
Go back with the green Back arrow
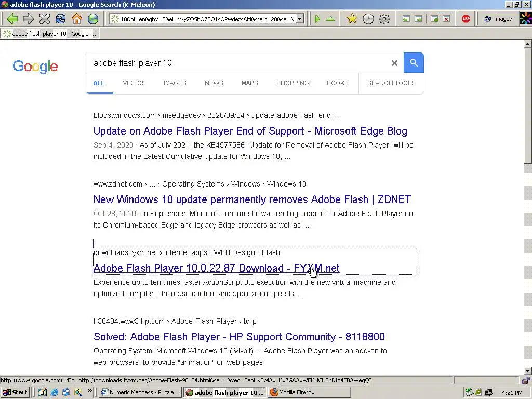(x=12, y=19)
